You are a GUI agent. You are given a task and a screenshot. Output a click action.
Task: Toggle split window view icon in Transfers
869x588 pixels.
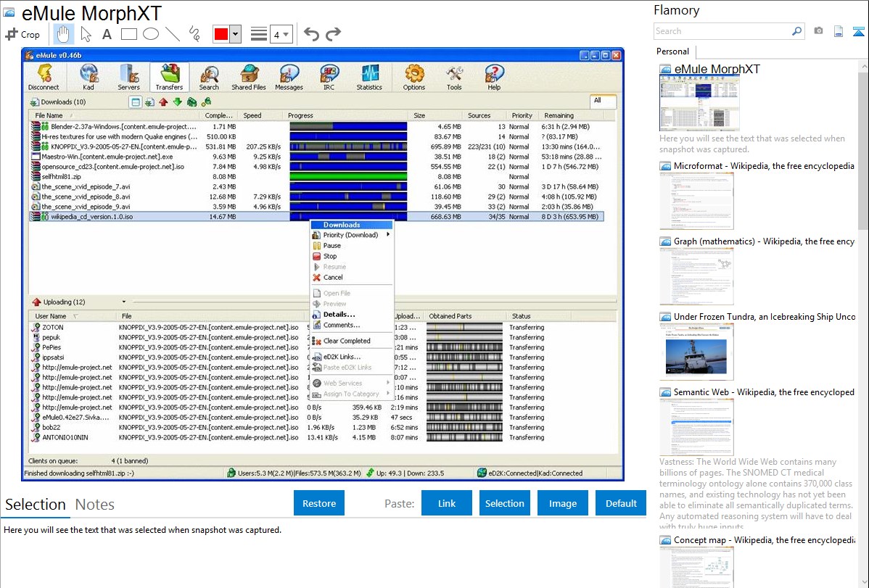click(x=135, y=102)
